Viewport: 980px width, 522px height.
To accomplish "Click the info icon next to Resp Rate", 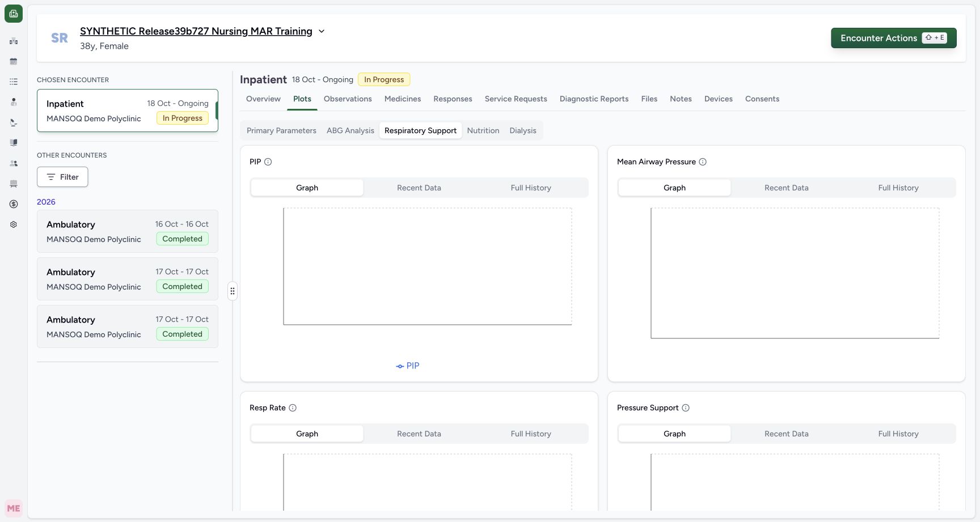I will click(x=293, y=408).
